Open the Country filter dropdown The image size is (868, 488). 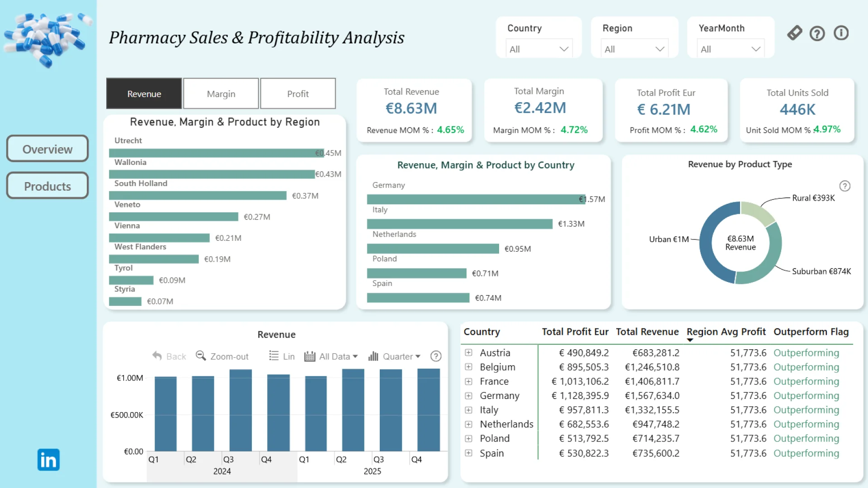tap(539, 49)
